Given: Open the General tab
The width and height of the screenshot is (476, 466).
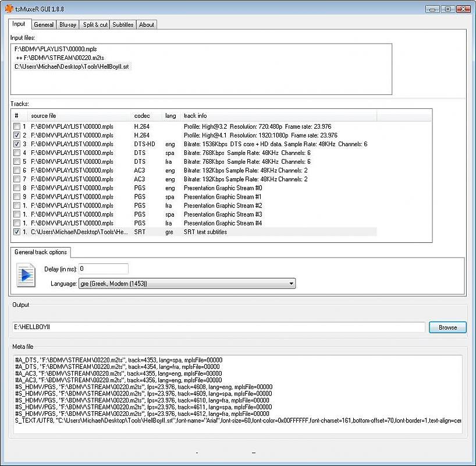Looking at the screenshot, I should coord(44,24).
